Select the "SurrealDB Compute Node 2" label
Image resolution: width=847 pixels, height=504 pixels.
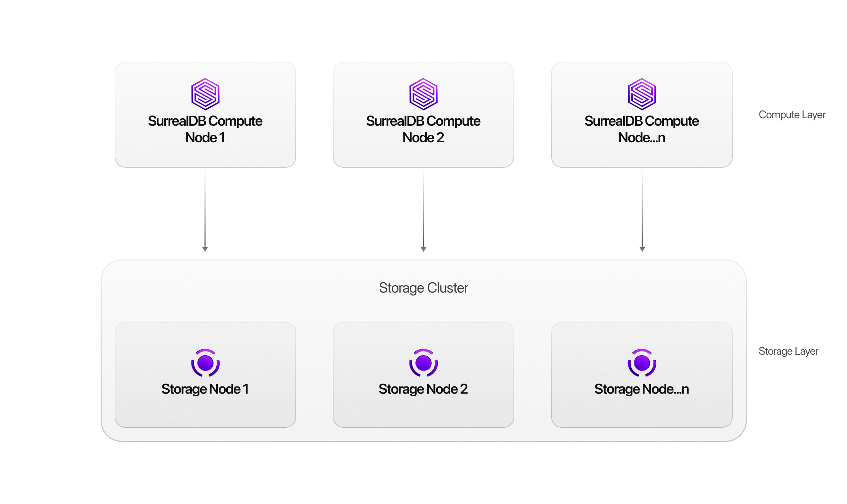click(423, 129)
